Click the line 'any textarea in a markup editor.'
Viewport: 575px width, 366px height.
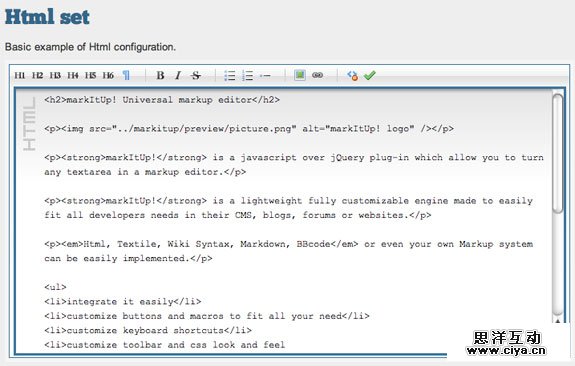click(x=145, y=172)
